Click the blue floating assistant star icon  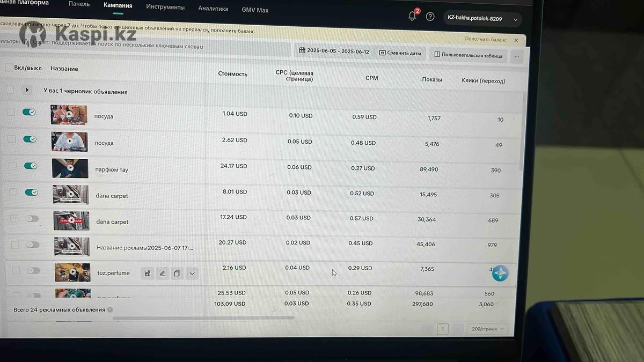point(500,273)
